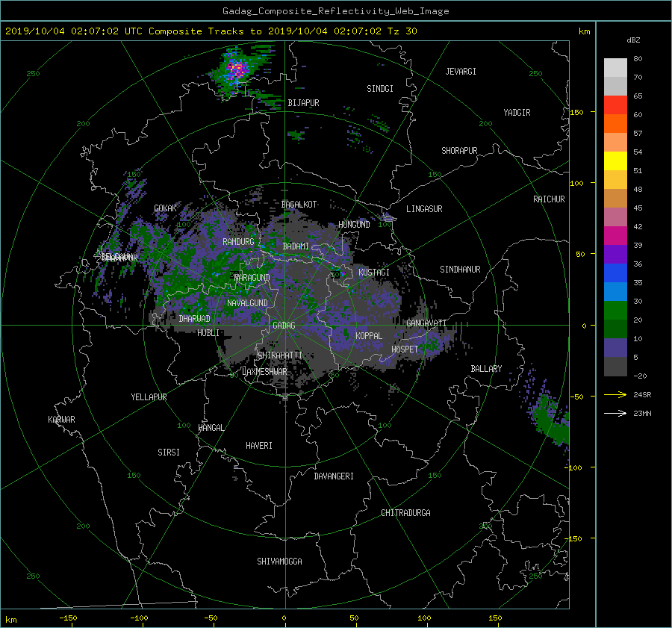Click the 150 tick on the right axis
672x628 pixels.
pyautogui.click(x=576, y=112)
